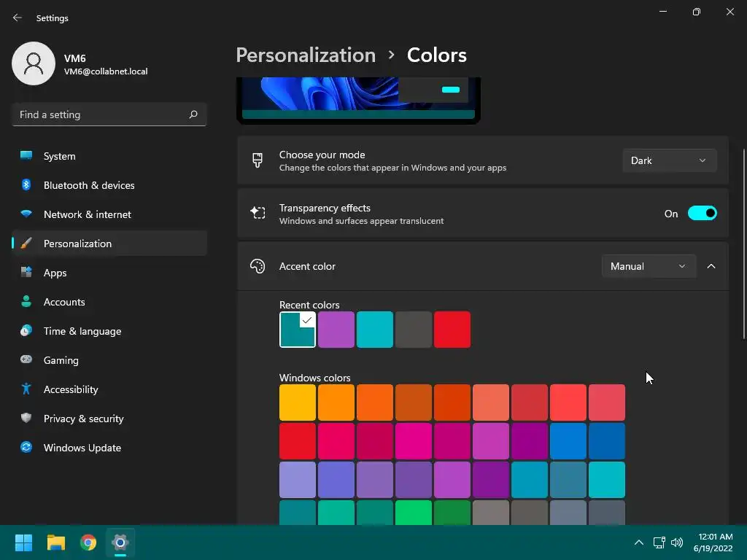The image size is (747, 560).
Task: Click the theme preview thumbnail
Action: 358,101
